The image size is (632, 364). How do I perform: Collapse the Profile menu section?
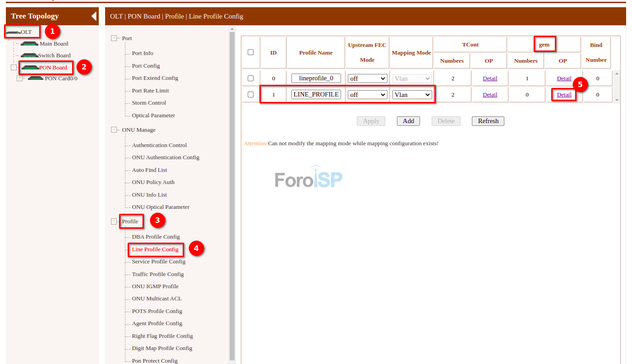tap(114, 221)
